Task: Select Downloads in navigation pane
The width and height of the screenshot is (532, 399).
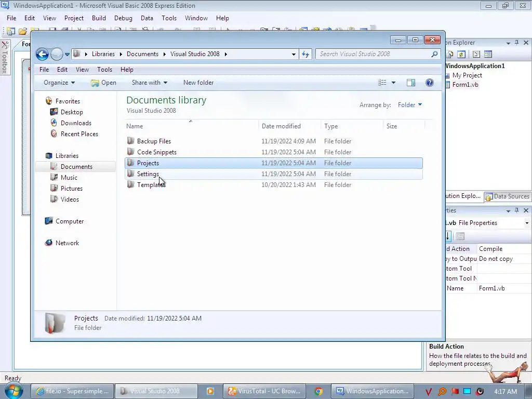Action: 76,123
